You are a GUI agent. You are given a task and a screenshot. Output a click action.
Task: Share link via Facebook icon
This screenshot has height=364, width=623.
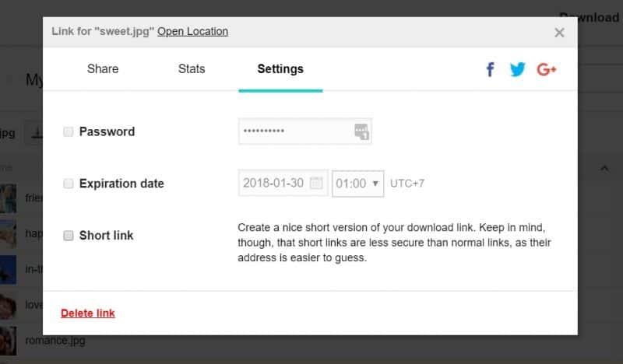(490, 69)
